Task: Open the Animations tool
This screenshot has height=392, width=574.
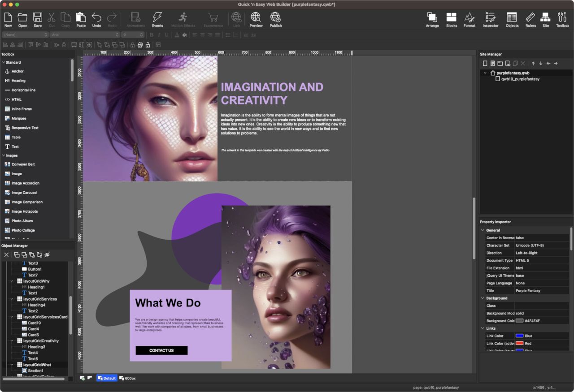Action: [135, 18]
